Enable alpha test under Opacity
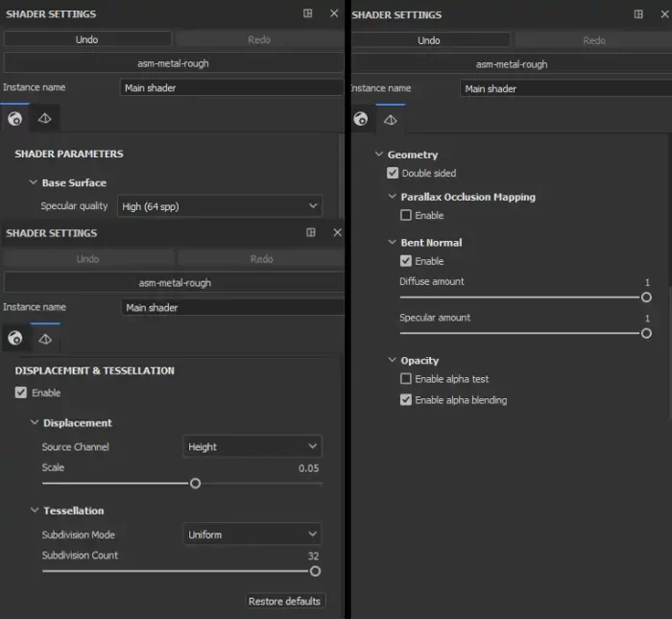This screenshot has height=619, width=672. pyautogui.click(x=406, y=379)
